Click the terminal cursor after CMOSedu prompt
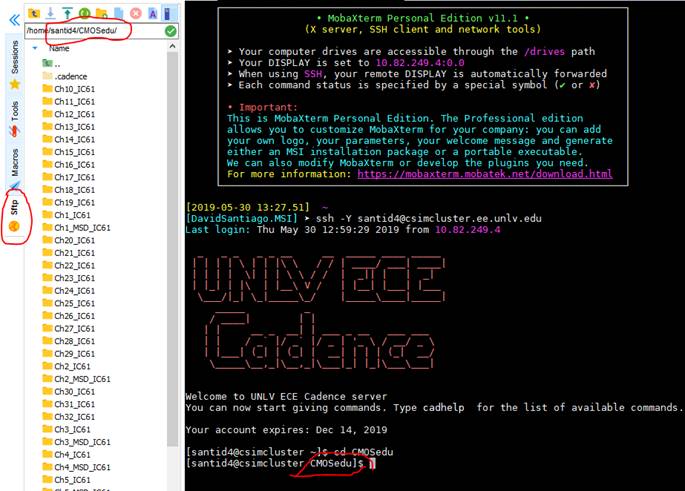The height and width of the screenshot is (491, 685). (x=372, y=463)
